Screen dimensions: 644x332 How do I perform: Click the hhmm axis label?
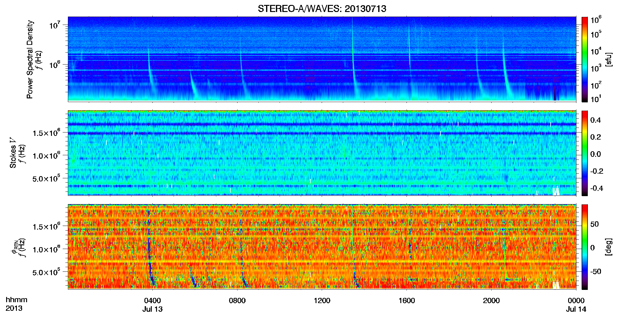point(17,300)
